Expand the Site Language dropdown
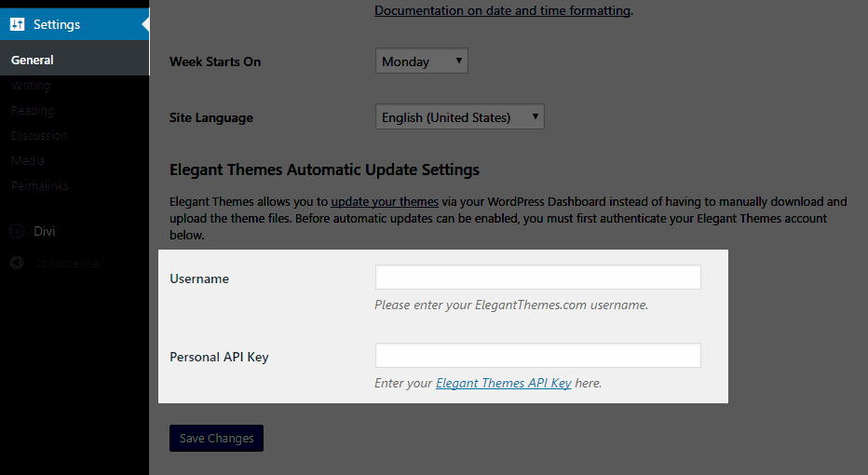 click(460, 117)
